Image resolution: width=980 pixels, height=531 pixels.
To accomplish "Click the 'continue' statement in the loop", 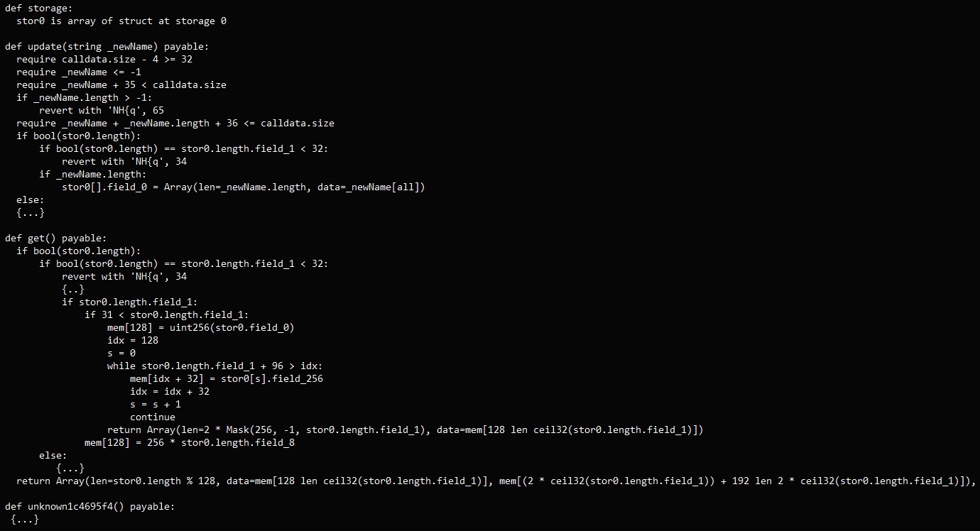I will pos(153,417).
